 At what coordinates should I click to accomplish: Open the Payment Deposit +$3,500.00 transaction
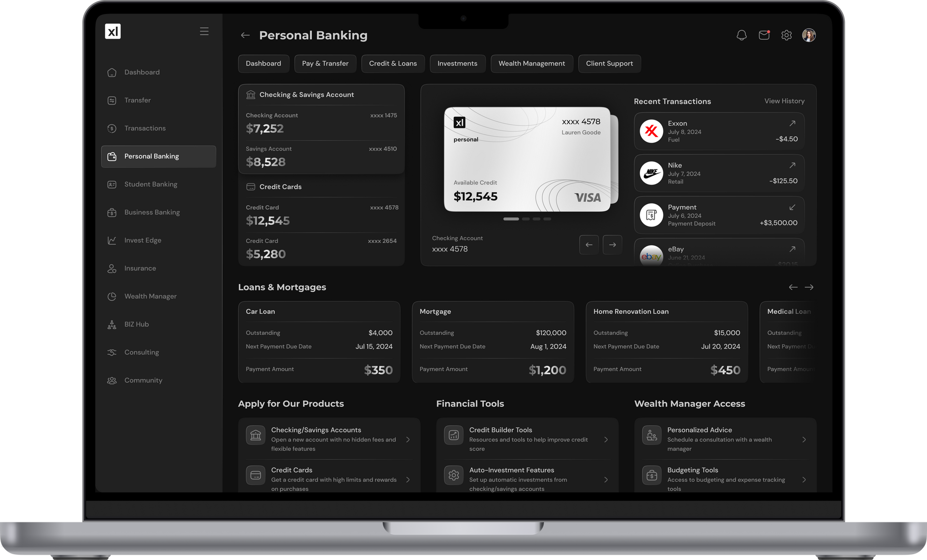719,215
